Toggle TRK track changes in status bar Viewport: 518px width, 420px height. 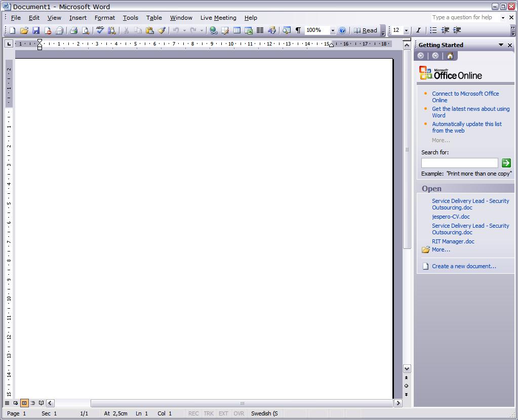click(209, 413)
